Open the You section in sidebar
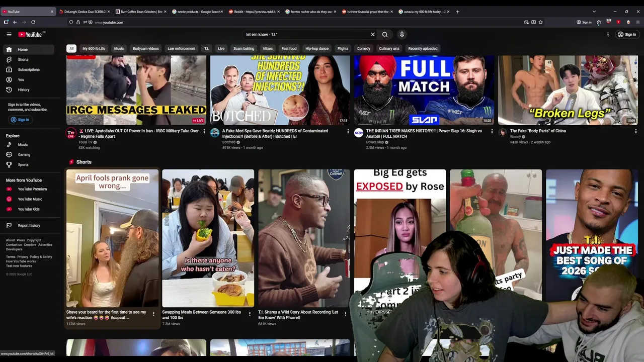The width and height of the screenshot is (644, 362). [28, 79]
